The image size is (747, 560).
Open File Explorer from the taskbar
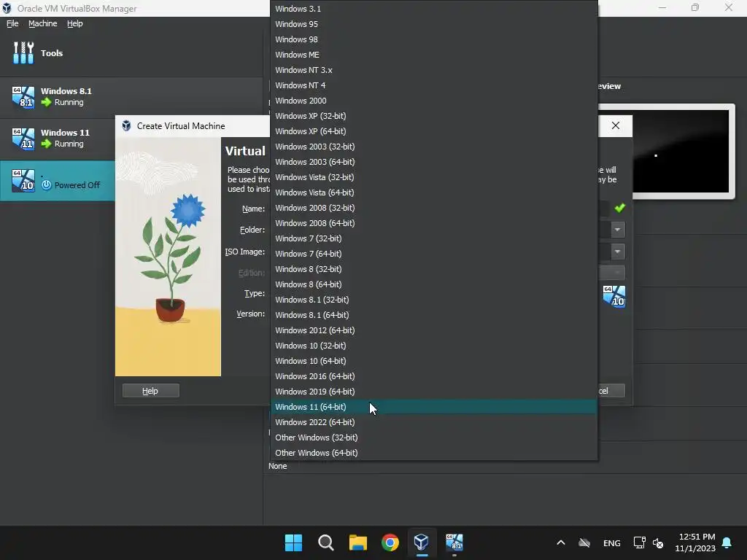[357, 542]
